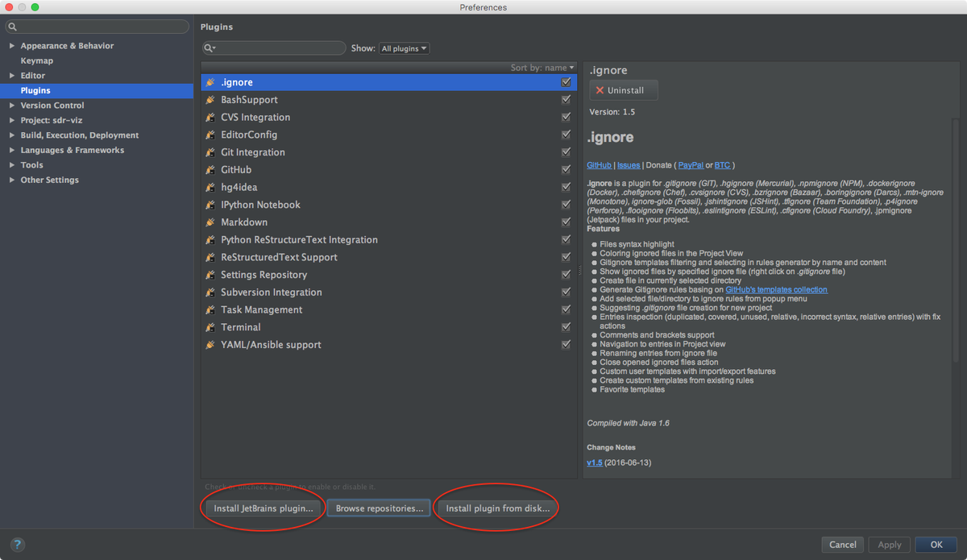Expand Appearance & Behavior settings
The height and width of the screenshot is (560, 967).
click(x=11, y=46)
